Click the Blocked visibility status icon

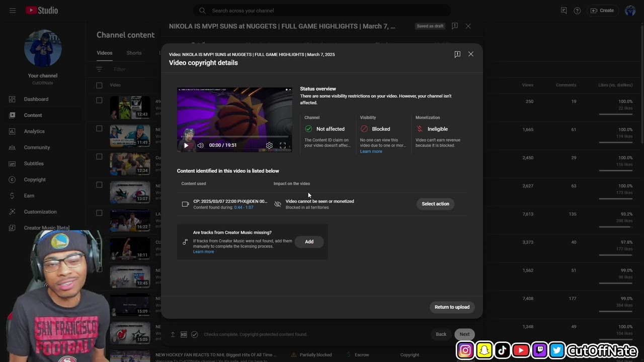click(x=364, y=129)
